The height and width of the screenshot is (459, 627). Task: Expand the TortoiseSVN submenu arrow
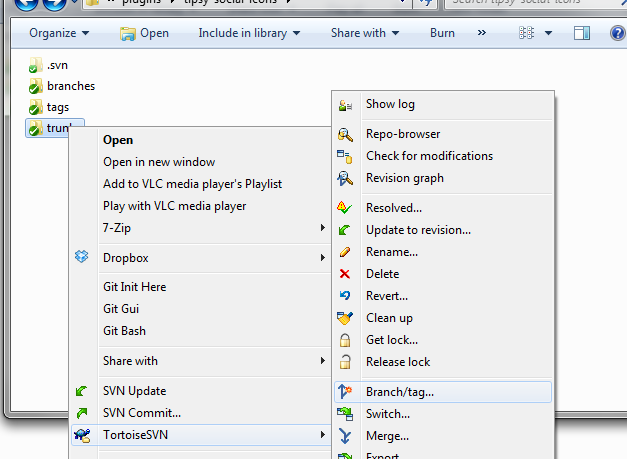pyautogui.click(x=323, y=435)
